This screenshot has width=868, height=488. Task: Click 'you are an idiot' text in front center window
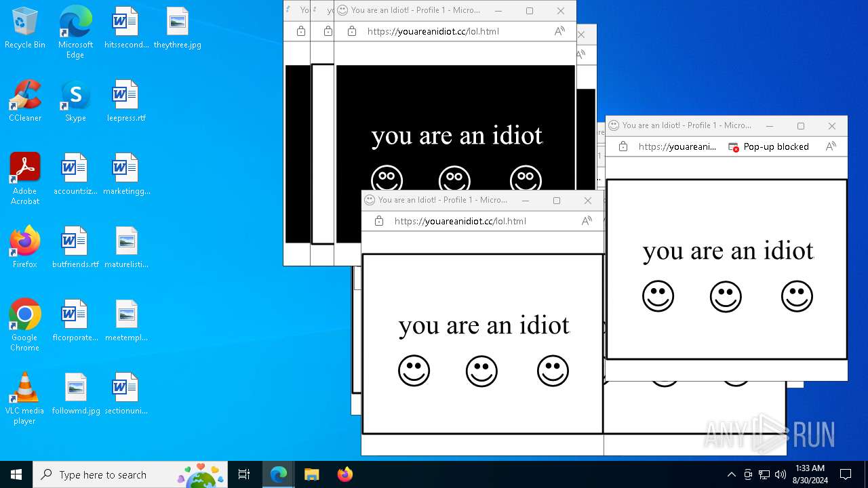tap(484, 325)
